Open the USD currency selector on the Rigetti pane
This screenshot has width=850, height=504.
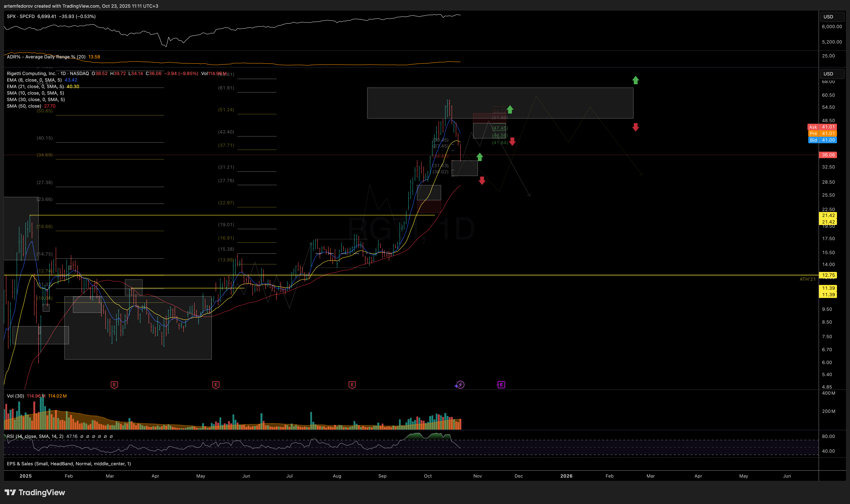coord(832,74)
